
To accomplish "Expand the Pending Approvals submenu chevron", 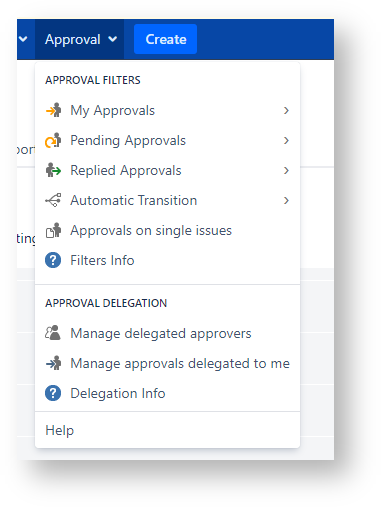I will coord(286,140).
